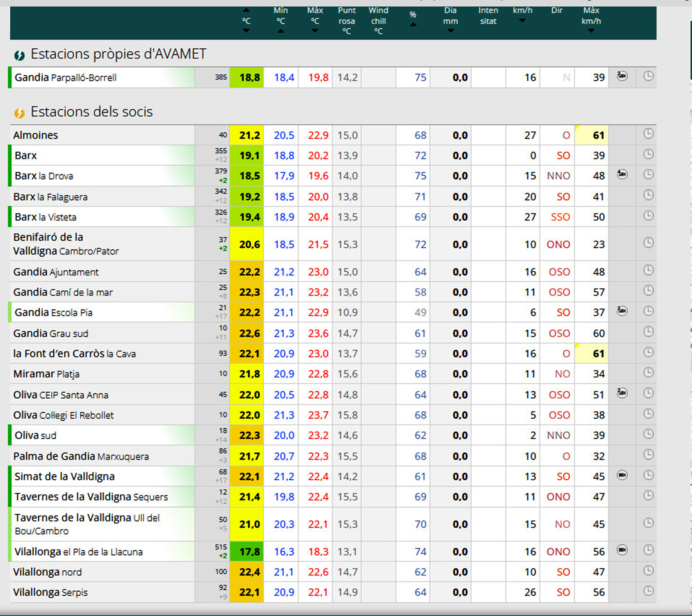
Task: Open webcam icon for Gandia Parpalló-Borrell
Action: 622,76
